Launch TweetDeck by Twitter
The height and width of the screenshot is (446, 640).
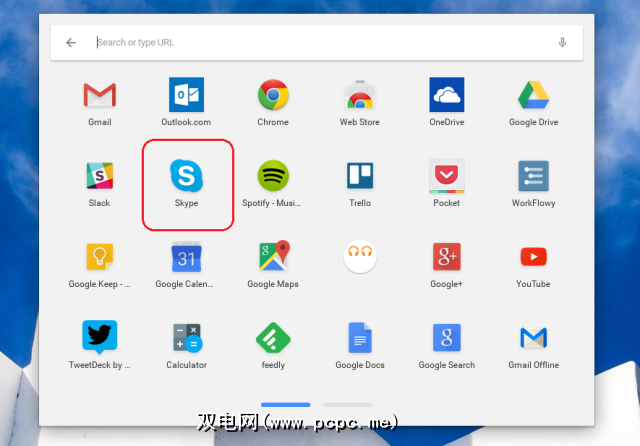100,337
